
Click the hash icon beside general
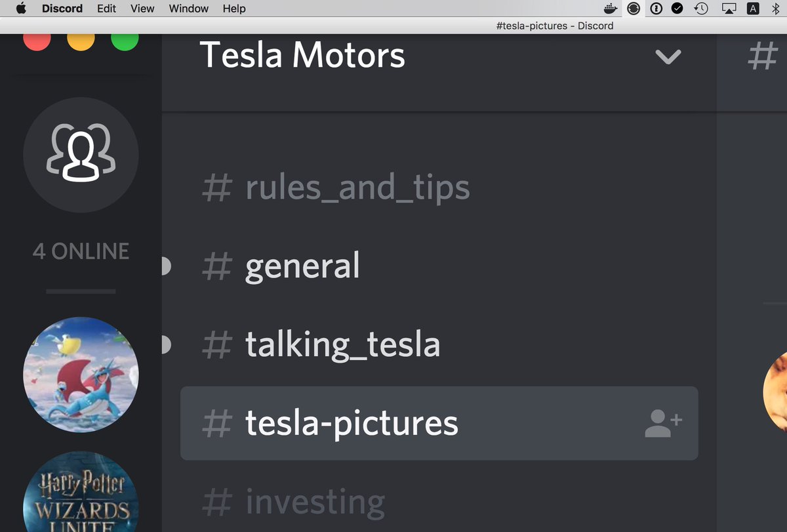[217, 266]
